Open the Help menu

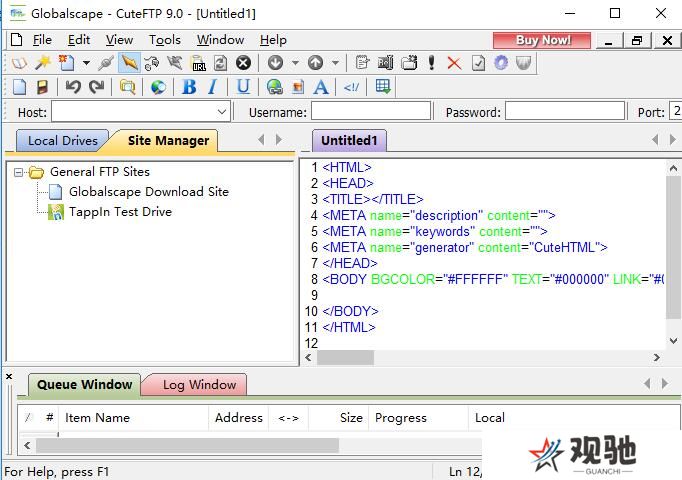point(273,40)
